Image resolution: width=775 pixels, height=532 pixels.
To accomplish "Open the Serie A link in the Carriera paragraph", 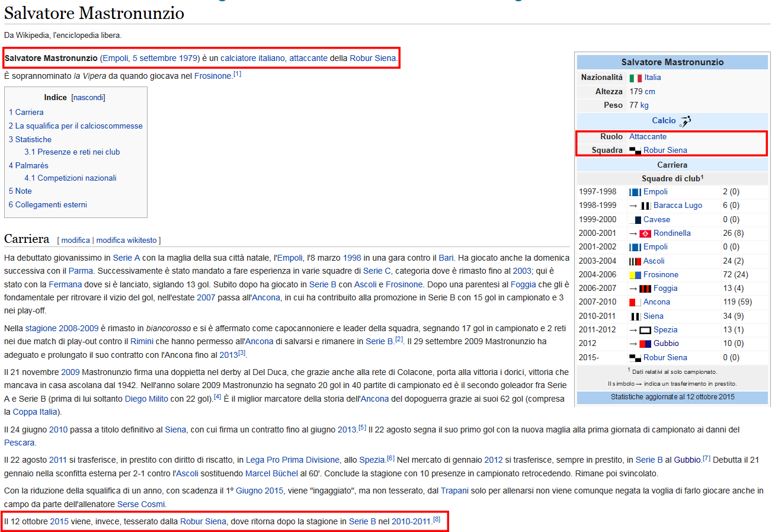I will click(126, 258).
